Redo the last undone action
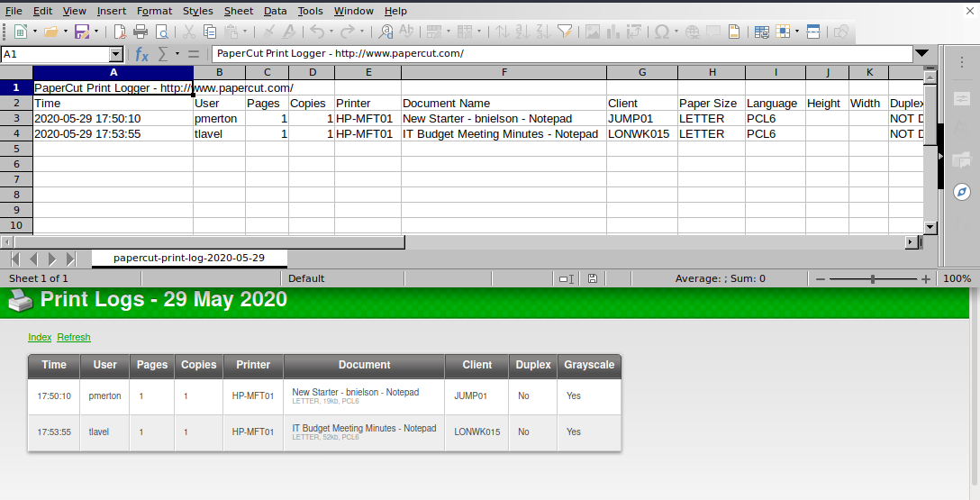Viewport: 980px width, 500px height. 348,32
